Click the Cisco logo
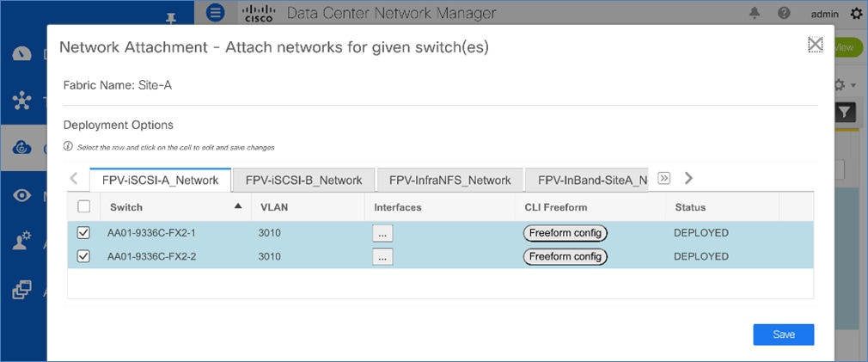The height and width of the screenshot is (362, 868). coord(259,13)
